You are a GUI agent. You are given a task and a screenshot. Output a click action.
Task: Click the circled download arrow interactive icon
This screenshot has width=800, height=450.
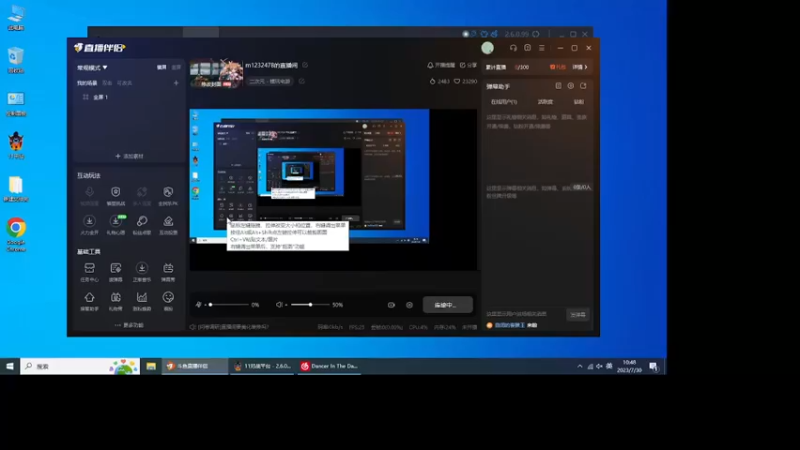tap(89, 221)
